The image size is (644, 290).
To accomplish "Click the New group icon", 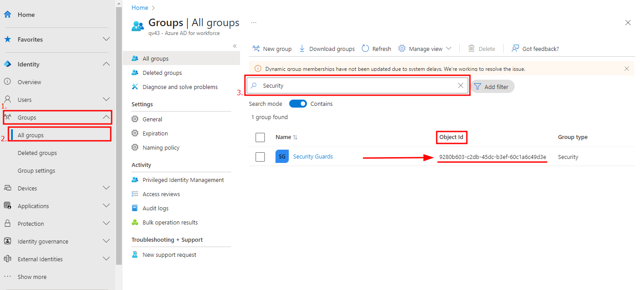I will pyautogui.click(x=256, y=49).
